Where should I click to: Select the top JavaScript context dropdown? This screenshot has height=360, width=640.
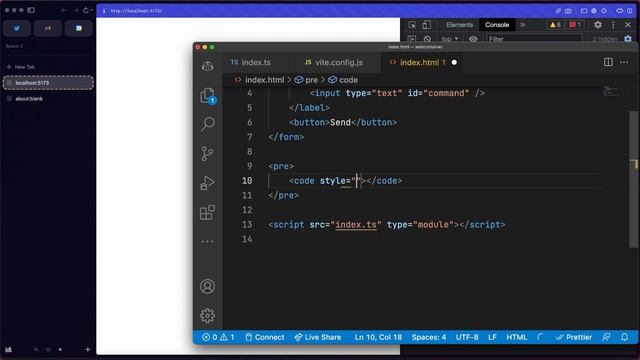pyautogui.click(x=450, y=39)
